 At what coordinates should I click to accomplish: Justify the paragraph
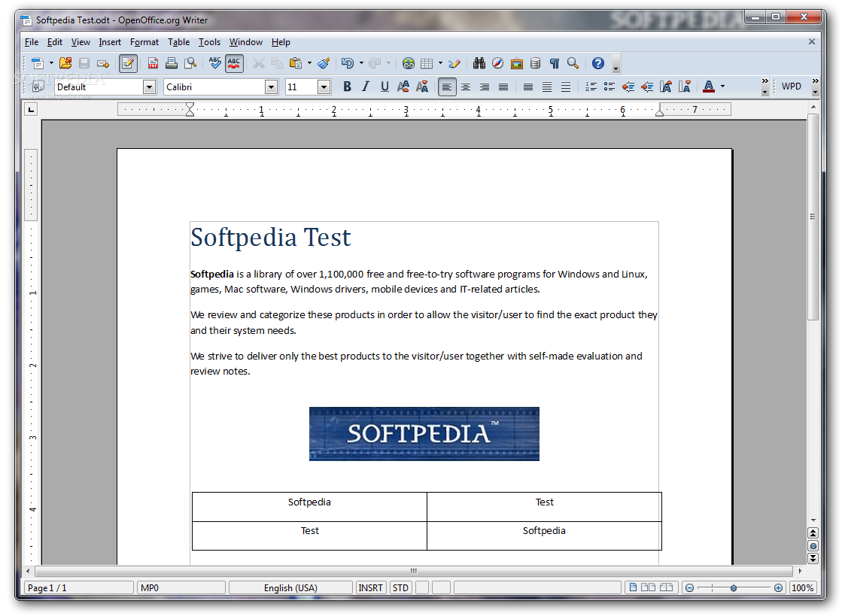503,86
